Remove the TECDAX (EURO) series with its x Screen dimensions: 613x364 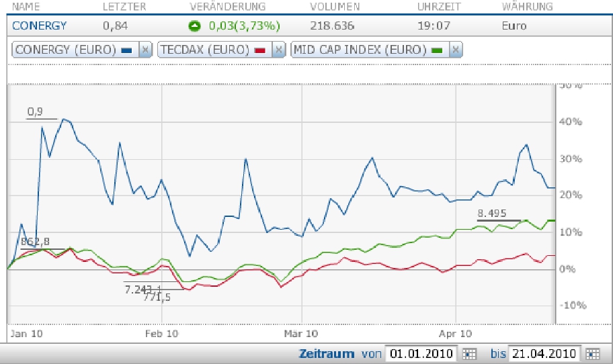279,50
